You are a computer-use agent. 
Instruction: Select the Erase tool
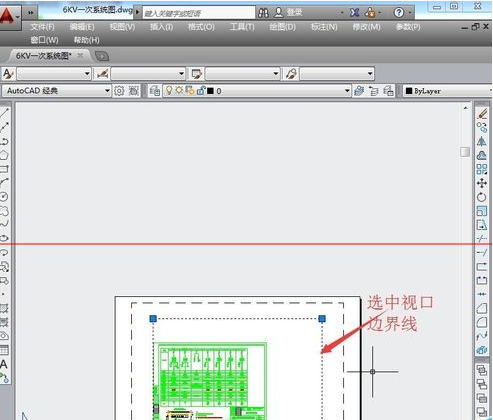pyautogui.click(x=482, y=114)
